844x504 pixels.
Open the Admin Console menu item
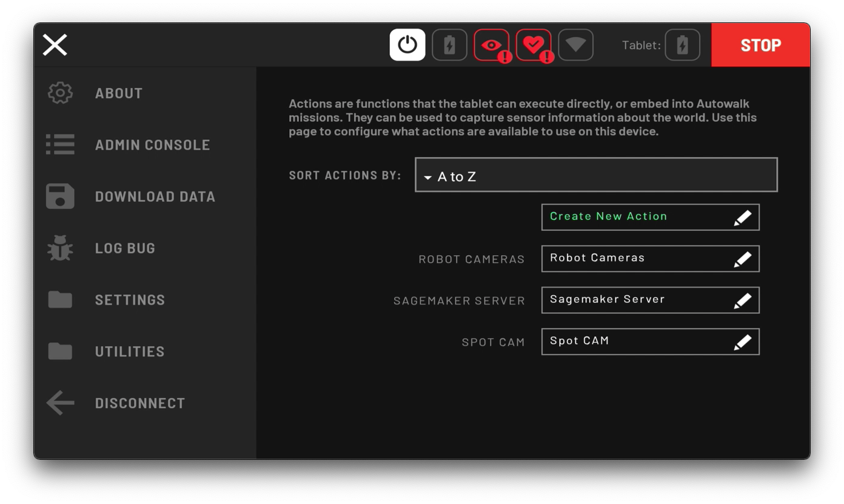click(152, 145)
